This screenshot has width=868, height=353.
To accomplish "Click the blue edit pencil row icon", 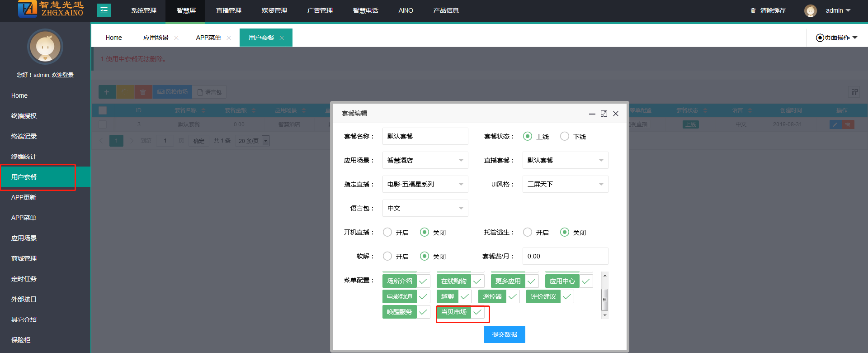I will pyautogui.click(x=835, y=124).
